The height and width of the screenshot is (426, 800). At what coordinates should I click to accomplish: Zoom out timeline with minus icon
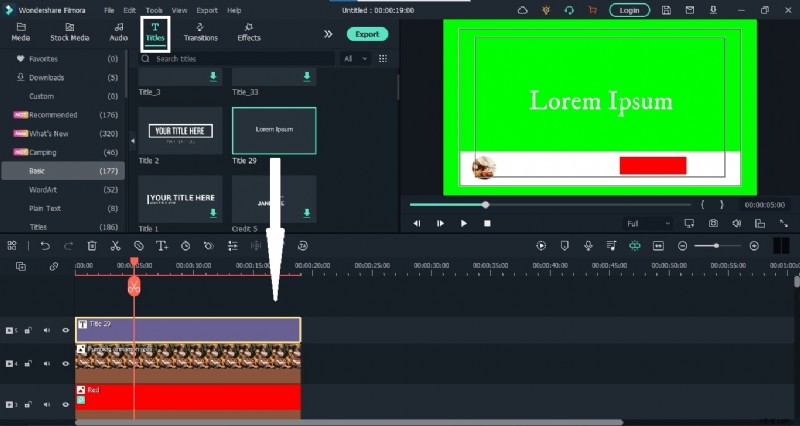click(682, 246)
